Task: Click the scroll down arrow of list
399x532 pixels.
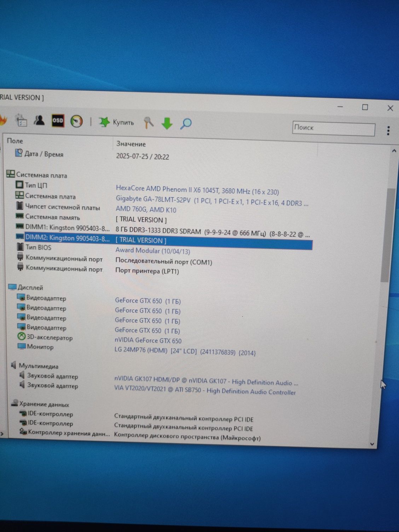Action: pyautogui.click(x=372, y=444)
